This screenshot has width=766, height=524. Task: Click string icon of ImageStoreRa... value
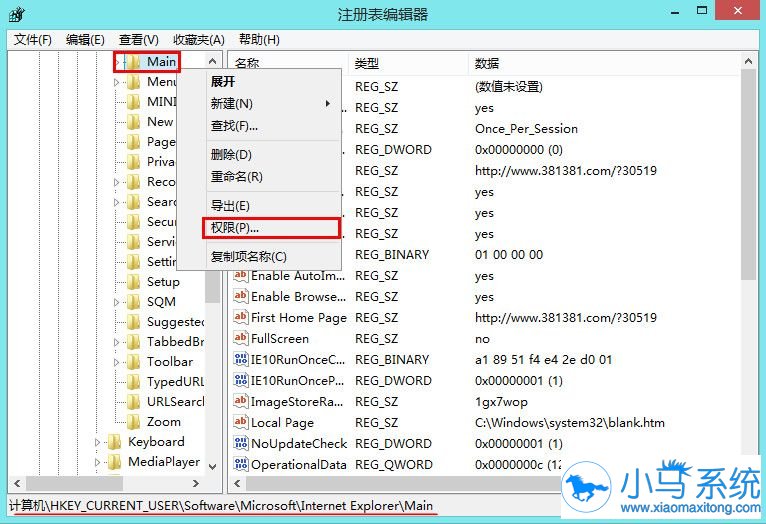[240, 402]
